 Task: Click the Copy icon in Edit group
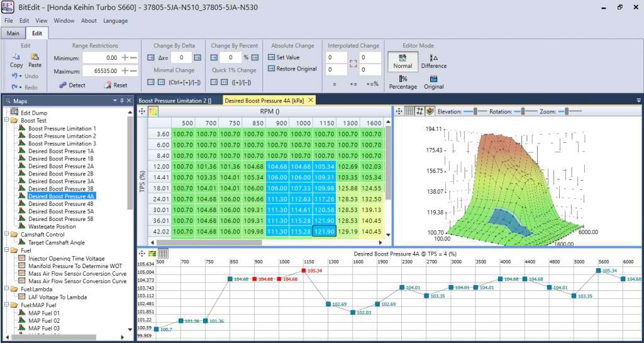click(x=16, y=57)
